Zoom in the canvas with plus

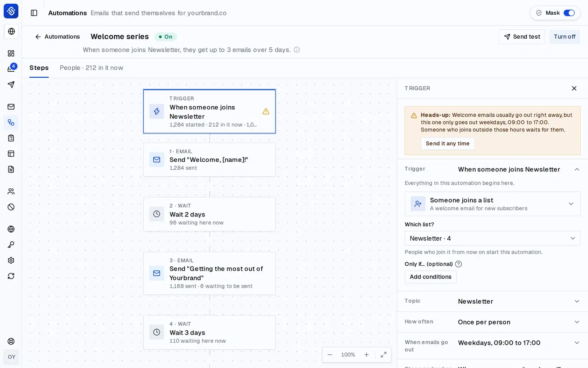(x=366, y=355)
